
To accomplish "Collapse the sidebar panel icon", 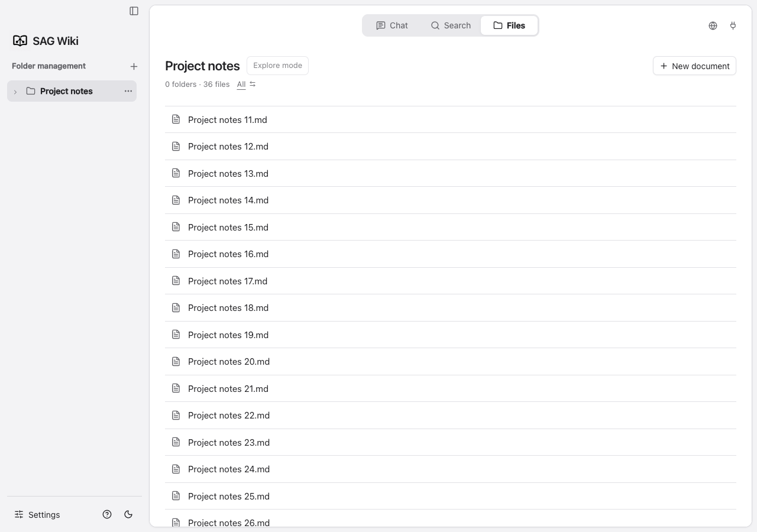I will point(134,11).
